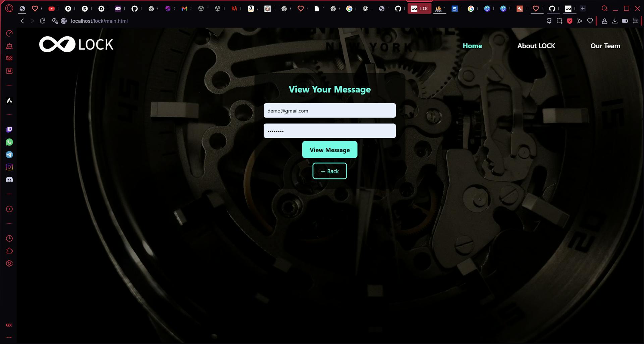
Task: Focus the password input field
Action: click(x=330, y=131)
